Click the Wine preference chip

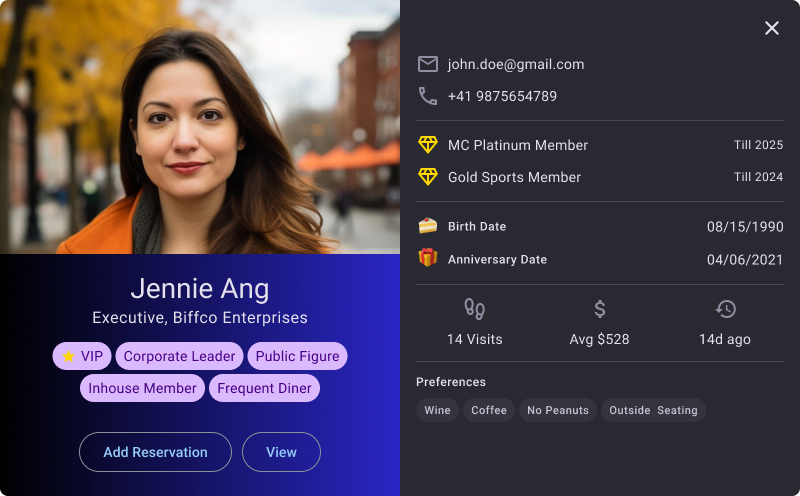pyautogui.click(x=437, y=410)
